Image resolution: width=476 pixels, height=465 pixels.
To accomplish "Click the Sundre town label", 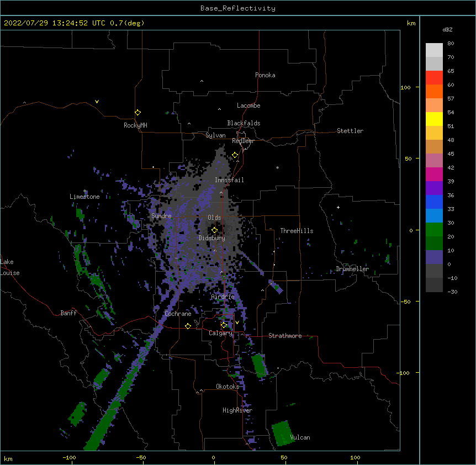I will pyautogui.click(x=161, y=216).
